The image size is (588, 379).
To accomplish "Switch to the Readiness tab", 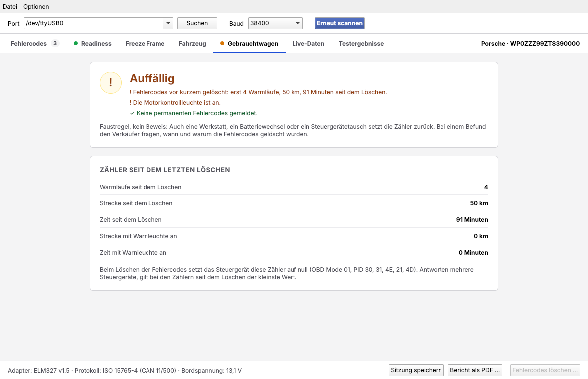I will pos(93,43).
